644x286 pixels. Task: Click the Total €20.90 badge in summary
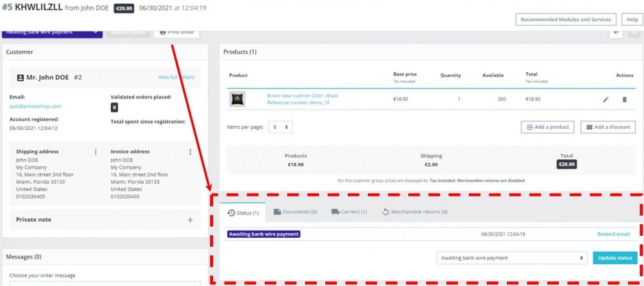point(567,164)
